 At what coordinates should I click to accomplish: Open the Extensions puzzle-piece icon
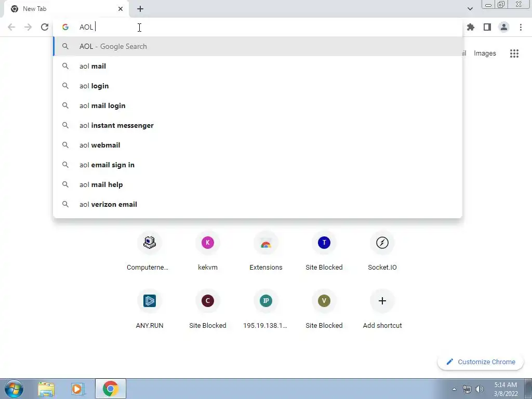[x=471, y=27]
